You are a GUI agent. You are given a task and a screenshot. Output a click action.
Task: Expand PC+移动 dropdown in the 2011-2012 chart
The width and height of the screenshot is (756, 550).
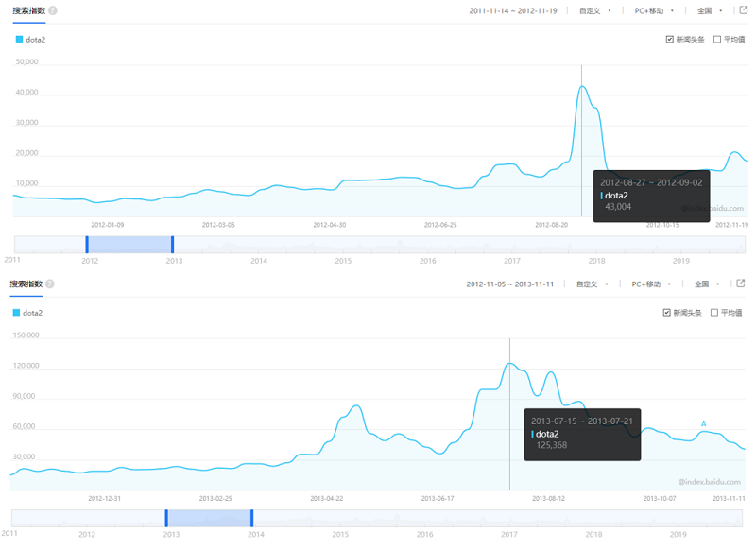pyautogui.click(x=654, y=10)
